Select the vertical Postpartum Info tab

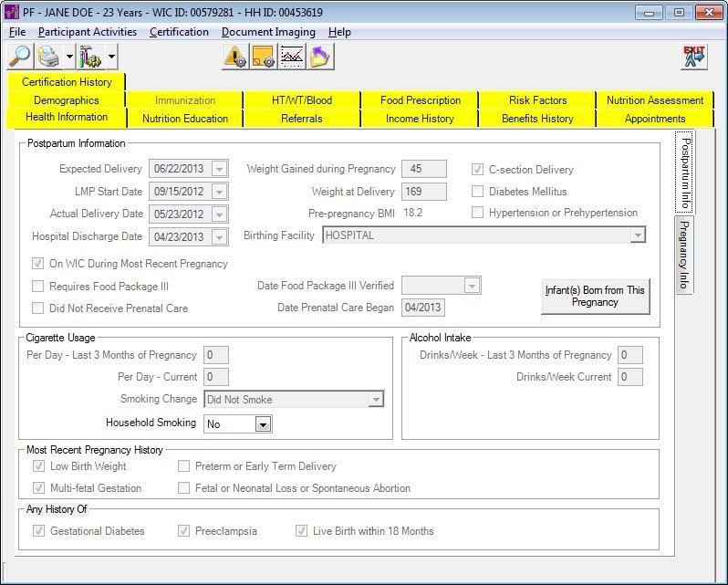685,172
